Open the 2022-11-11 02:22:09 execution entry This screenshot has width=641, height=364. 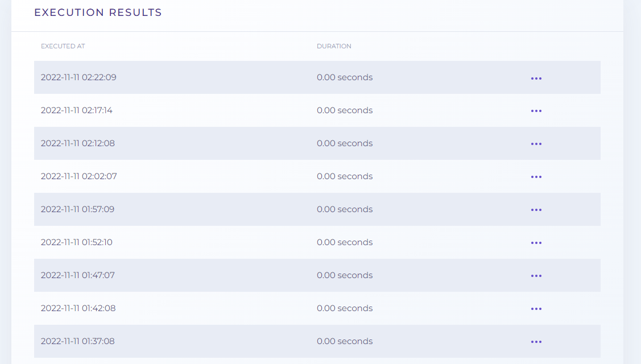(78, 77)
